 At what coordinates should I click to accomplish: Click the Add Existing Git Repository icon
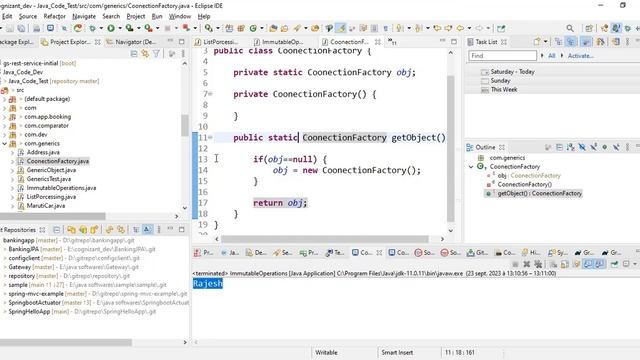pos(71,230)
